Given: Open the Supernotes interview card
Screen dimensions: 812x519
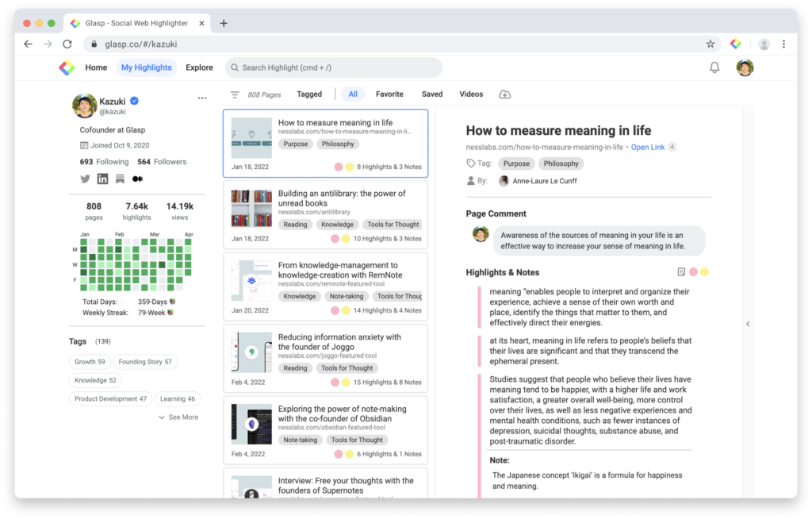Looking at the screenshot, I should click(325, 484).
